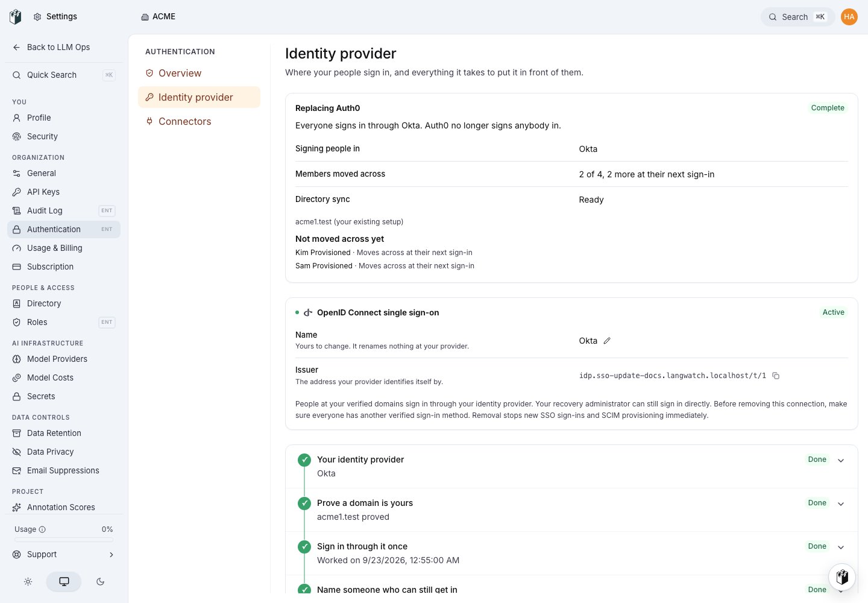
Task: Open Data Retention settings
Action: point(64,433)
